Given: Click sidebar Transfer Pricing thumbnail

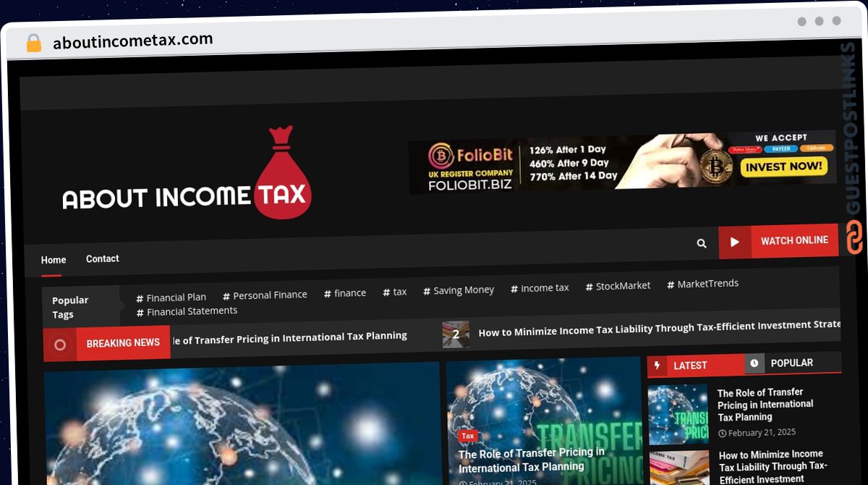Looking at the screenshot, I should point(678,414).
